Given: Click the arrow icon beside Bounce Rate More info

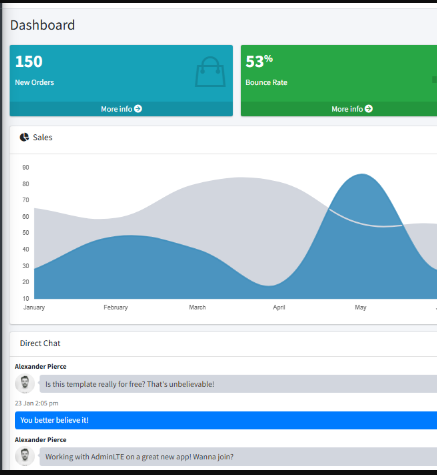Looking at the screenshot, I should (x=369, y=109).
